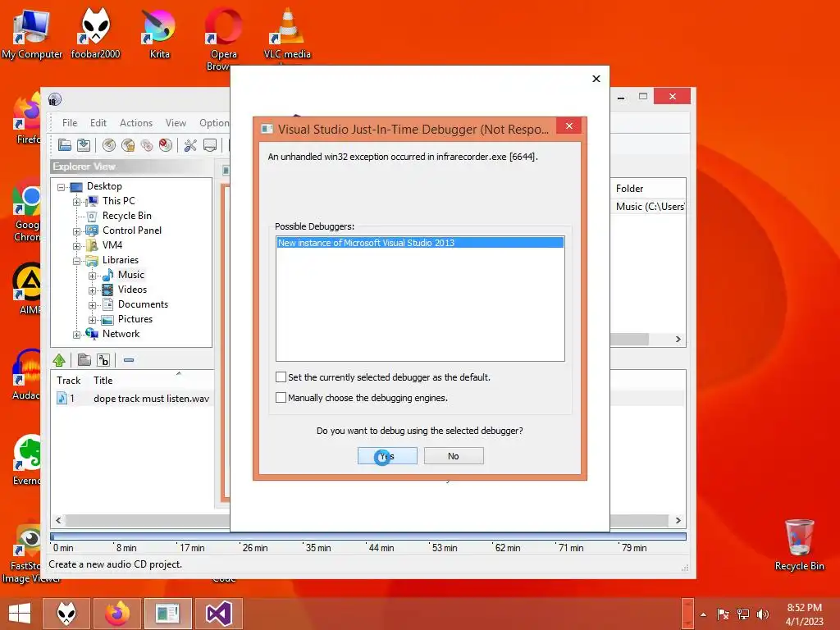Collapse the Desktop tree node

point(61,187)
